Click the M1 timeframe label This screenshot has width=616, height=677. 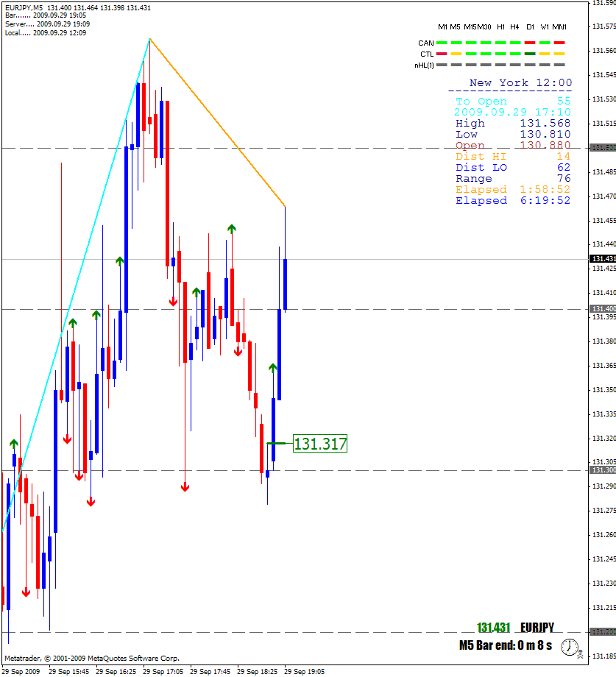click(x=442, y=26)
